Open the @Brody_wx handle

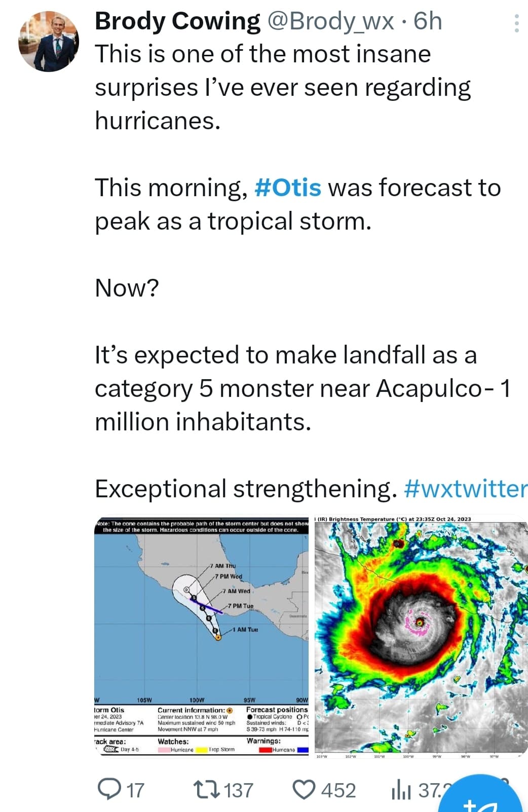[330, 21]
